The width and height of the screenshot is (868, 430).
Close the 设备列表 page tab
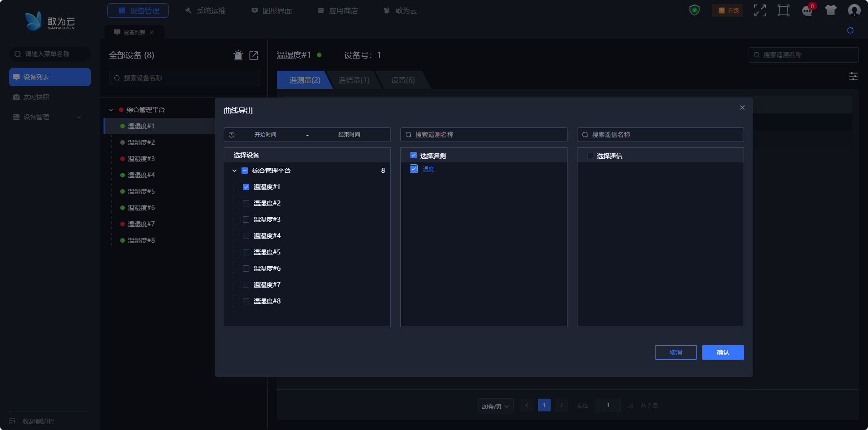[x=152, y=32]
